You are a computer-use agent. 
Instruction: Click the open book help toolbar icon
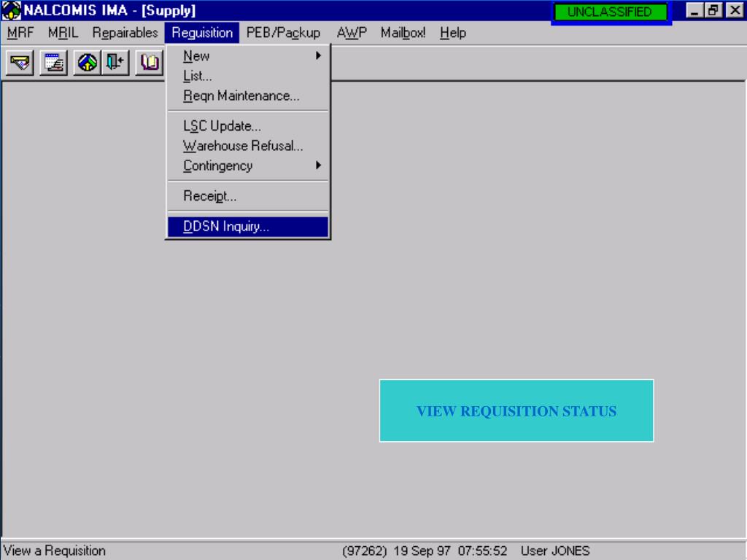(x=149, y=63)
